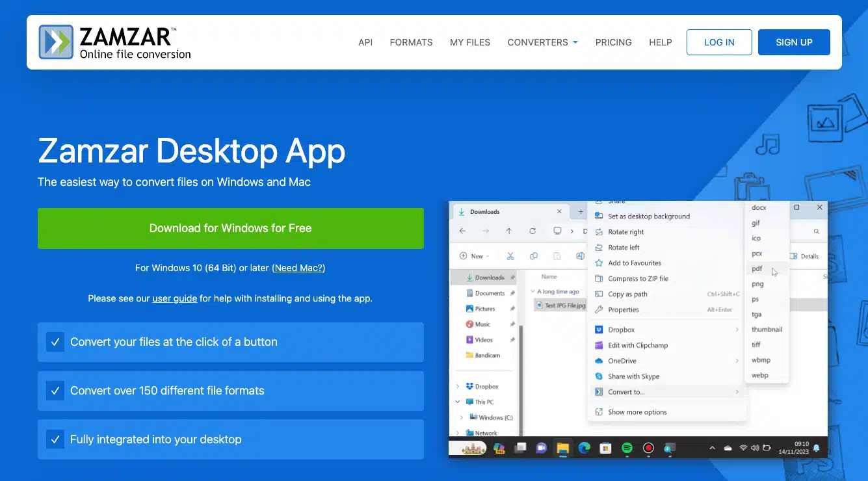Select 'pdf' from the conversion format list
868x481 pixels.
[757, 268]
